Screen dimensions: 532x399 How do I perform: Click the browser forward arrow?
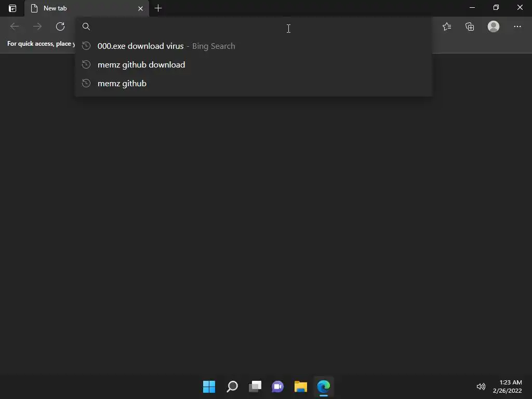click(x=37, y=26)
